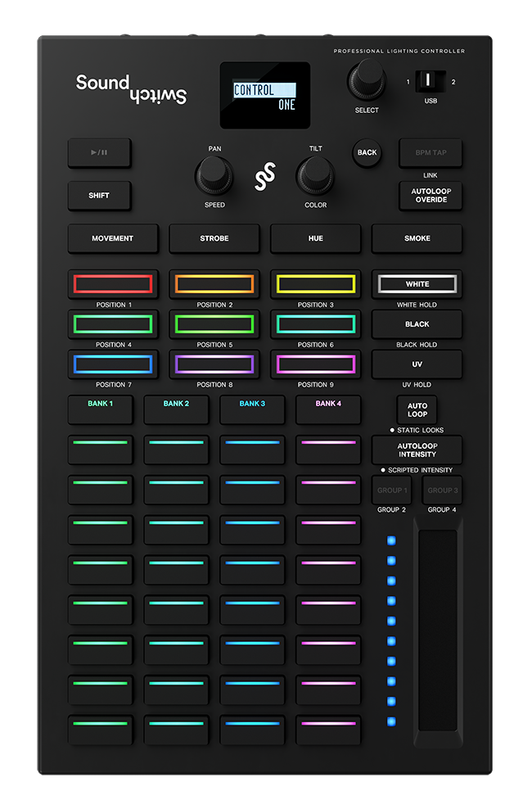The height and width of the screenshot is (809, 532).
Task: Tap the second teal pad under BANK 2
Action: tap(176, 490)
